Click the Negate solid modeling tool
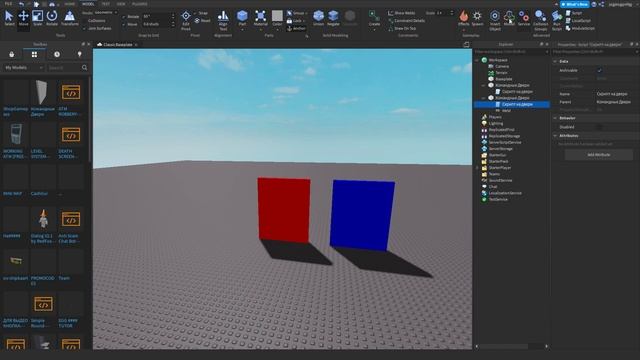Viewport: 640px width, 360px height. [333, 19]
